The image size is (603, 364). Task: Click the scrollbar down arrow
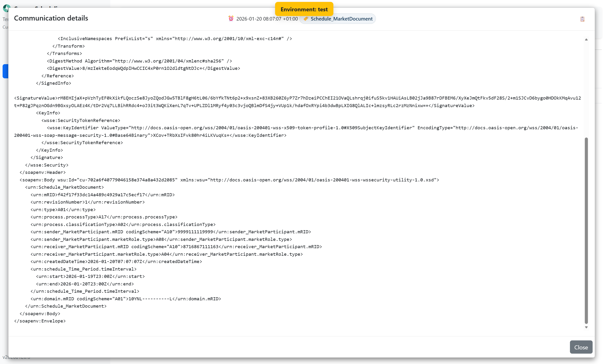coord(586,327)
